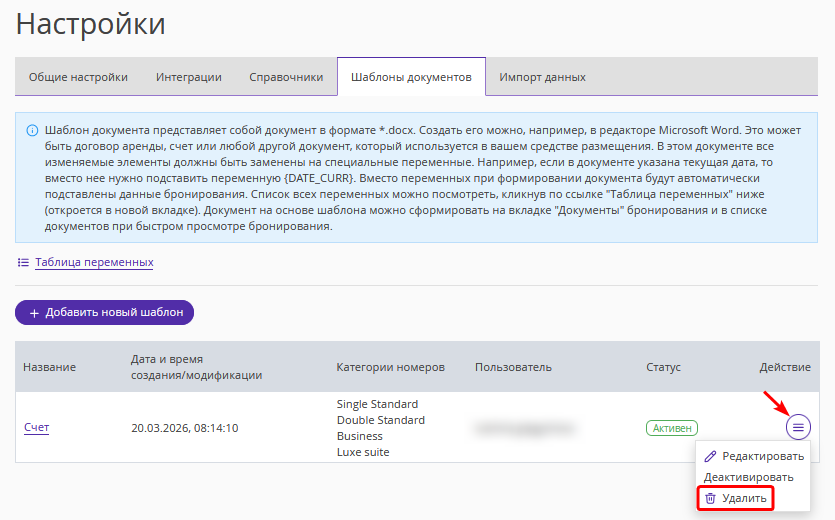
Task: Click the list icon beside Таблица переменных
Action: click(23, 263)
